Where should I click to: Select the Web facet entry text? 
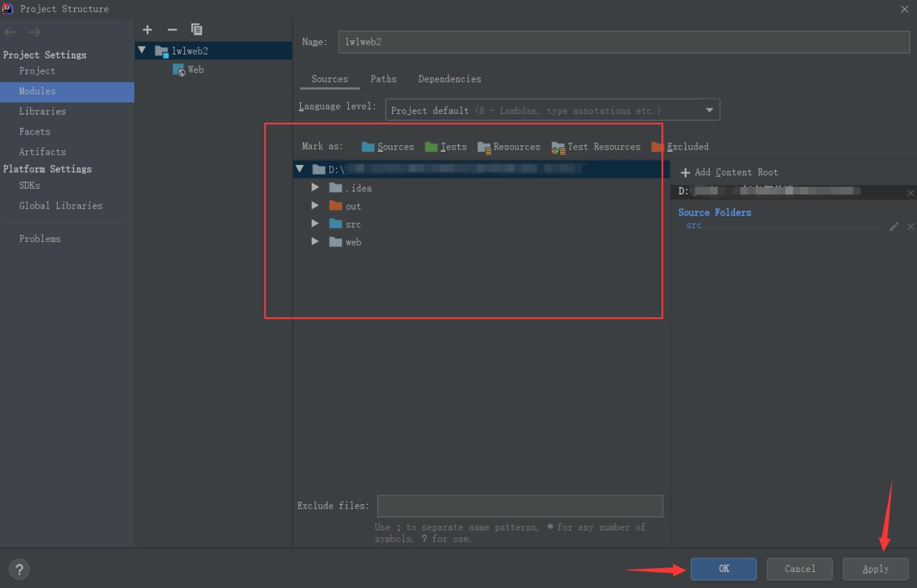(x=196, y=70)
